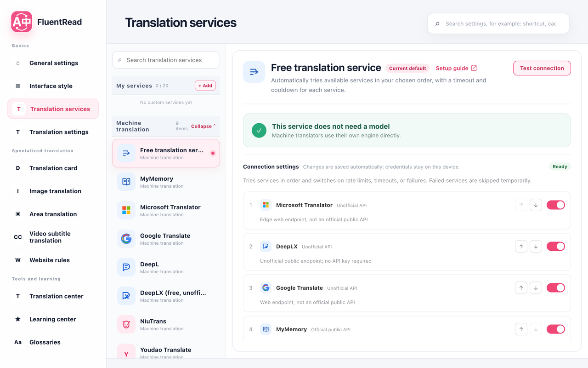
Task: Open Area translation page
Action: pos(53,214)
